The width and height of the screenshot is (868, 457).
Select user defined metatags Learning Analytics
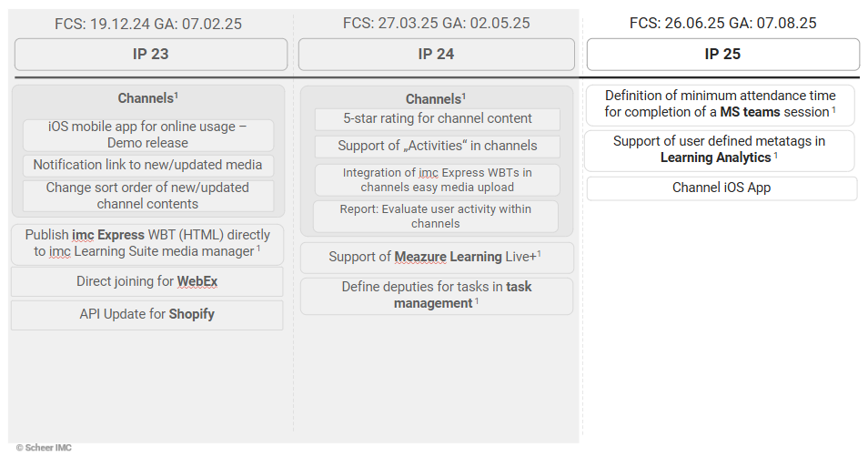pyautogui.click(x=720, y=149)
